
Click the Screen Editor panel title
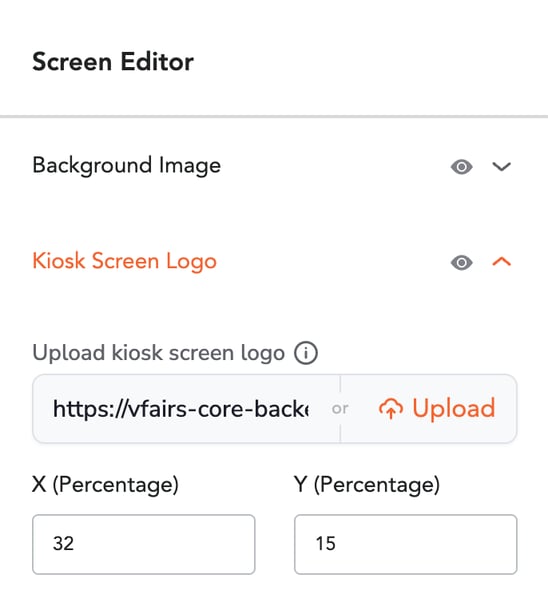coord(113,62)
